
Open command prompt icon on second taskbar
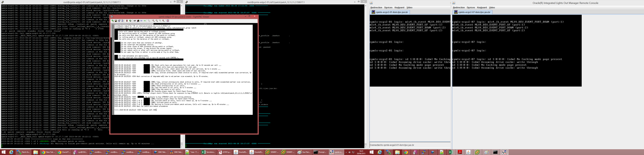(495, 152)
